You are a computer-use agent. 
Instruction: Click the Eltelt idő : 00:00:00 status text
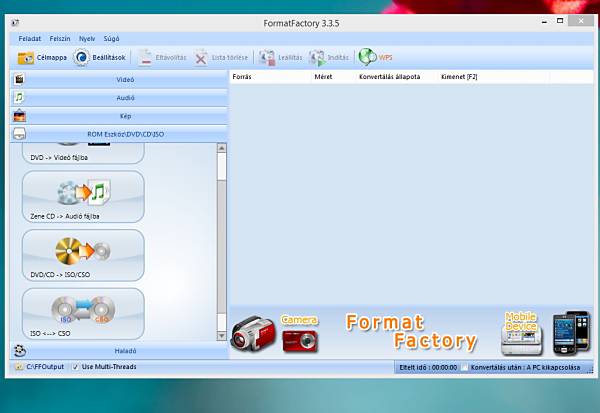(x=428, y=367)
